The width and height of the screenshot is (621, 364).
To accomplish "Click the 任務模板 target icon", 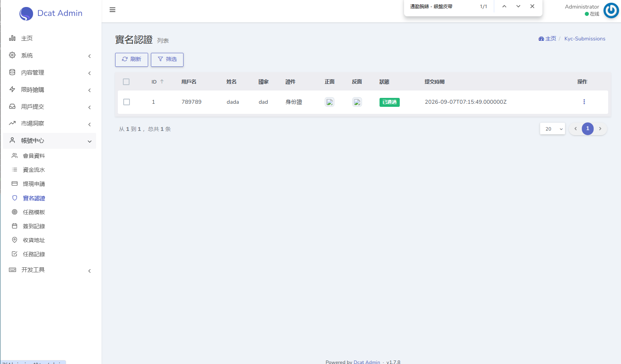I will point(14,212).
